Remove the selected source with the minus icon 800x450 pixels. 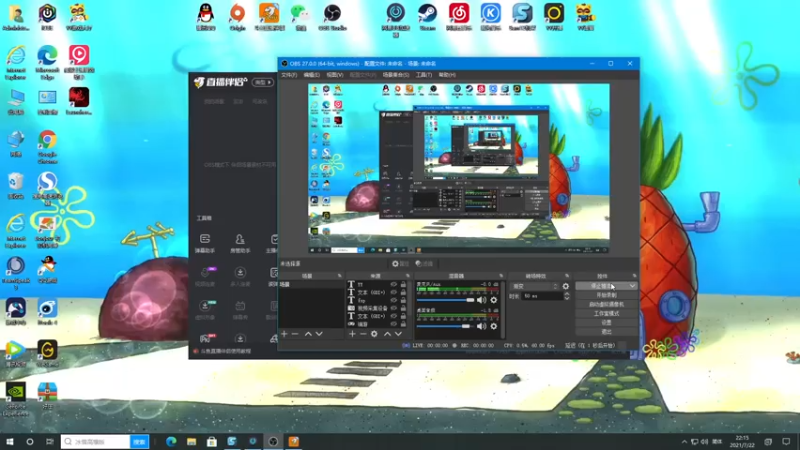[x=363, y=334]
